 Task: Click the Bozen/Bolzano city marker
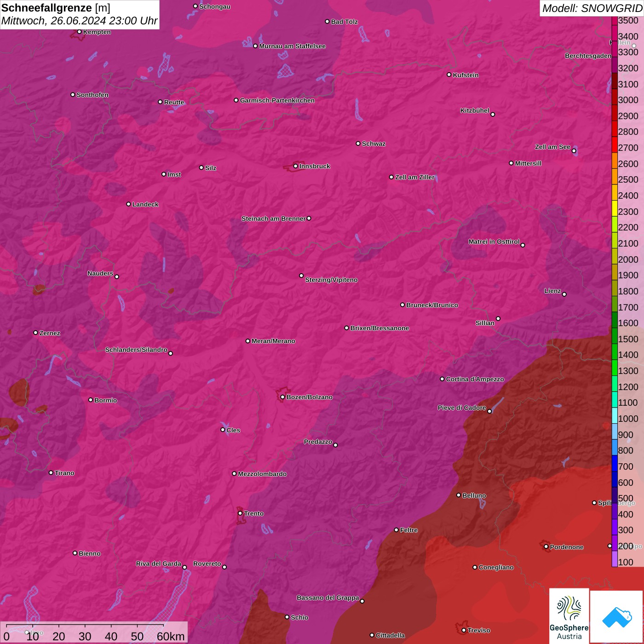pos(283,397)
